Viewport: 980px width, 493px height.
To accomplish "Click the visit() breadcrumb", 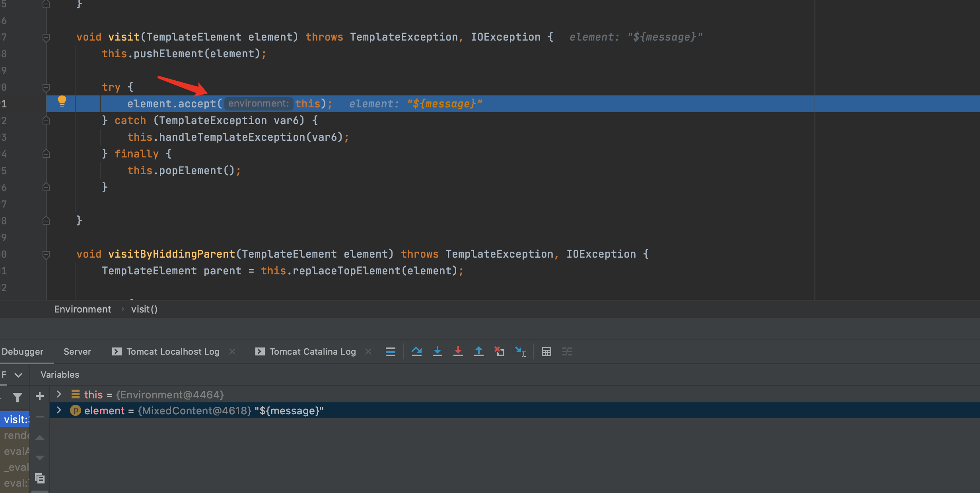I will coord(144,309).
